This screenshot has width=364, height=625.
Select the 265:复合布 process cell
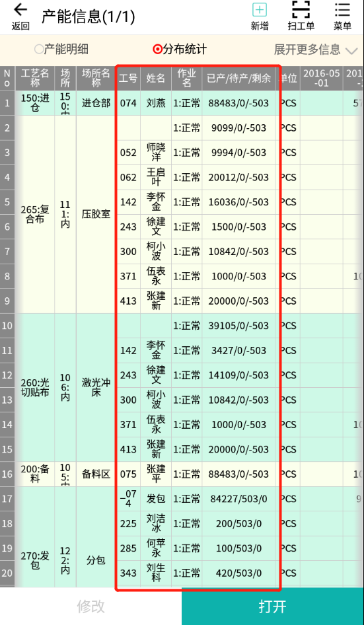coord(35,215)
